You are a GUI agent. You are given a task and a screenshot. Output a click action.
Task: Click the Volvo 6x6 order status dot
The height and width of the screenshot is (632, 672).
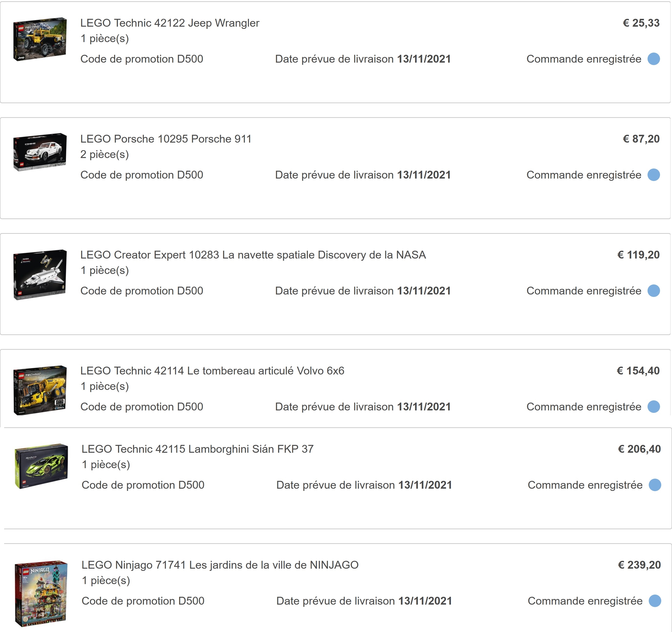click(654, 407)
